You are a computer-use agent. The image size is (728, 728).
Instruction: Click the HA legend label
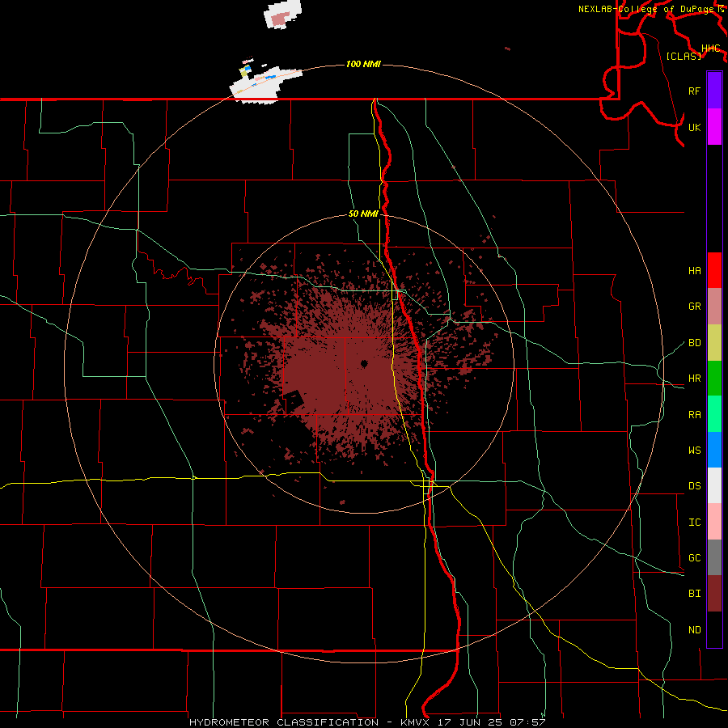pyautogui.click(x=694, y=271)
